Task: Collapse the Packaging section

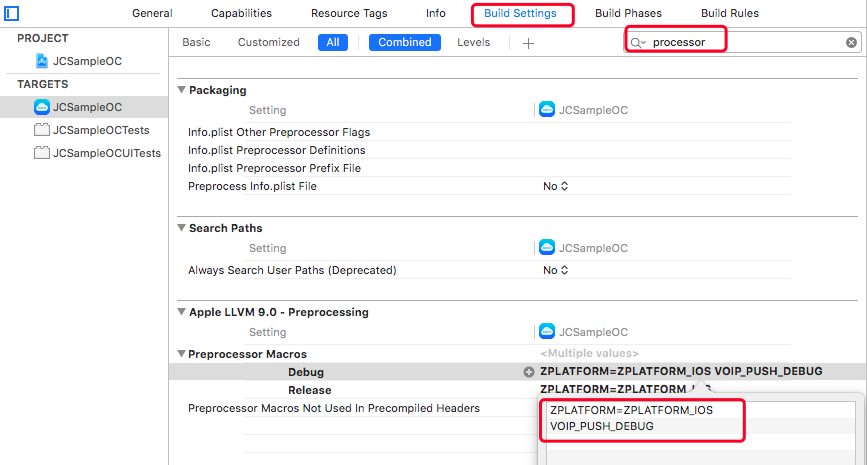Action: (x=181, y=90)
